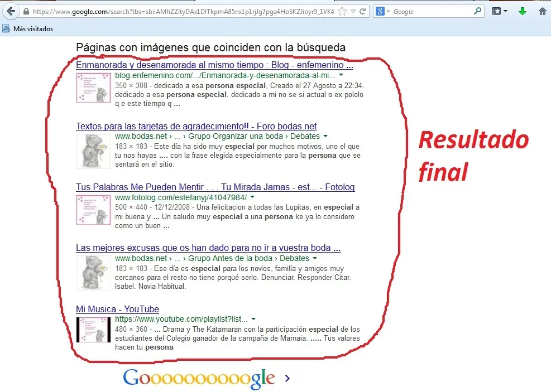Viewport: 551px width, 392px height.
Task: Open the 'Mi Musica - YouTube' result
Action: pos(117,309)
